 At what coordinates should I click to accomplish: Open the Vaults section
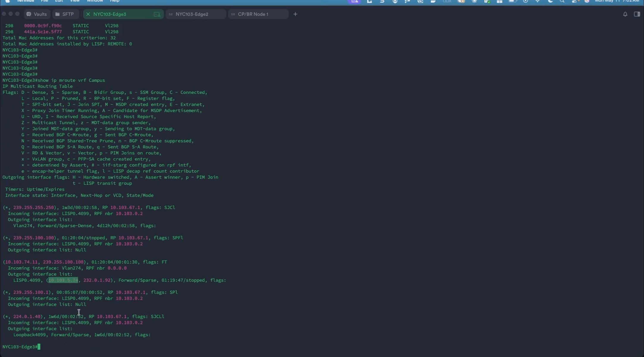click(37, 14)
